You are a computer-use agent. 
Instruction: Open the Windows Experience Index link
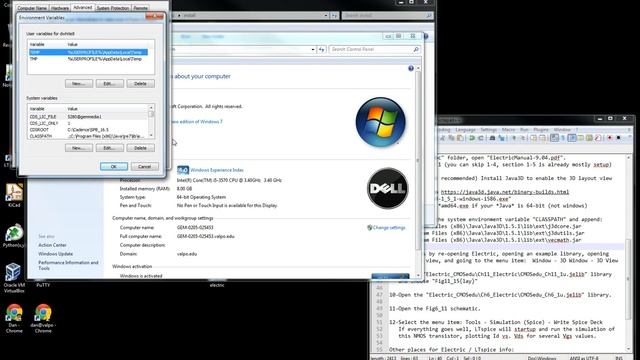pos(217,170)
